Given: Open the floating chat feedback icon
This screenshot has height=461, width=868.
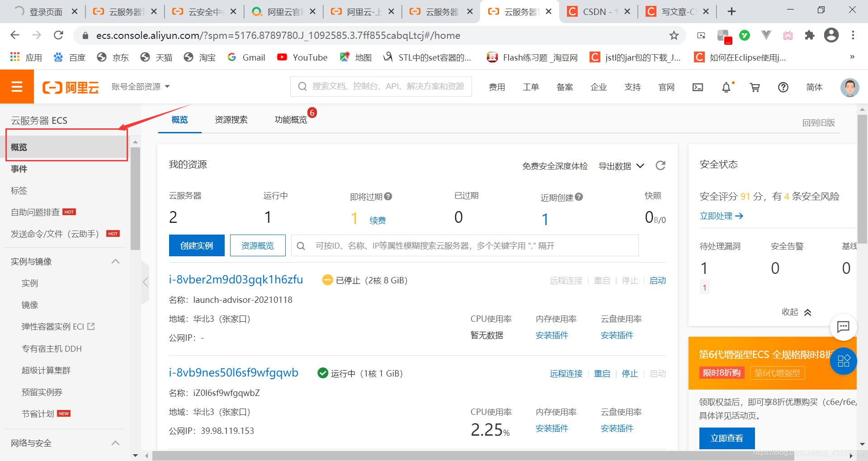Looking at the screenshot, I should (x=843, y=326).
